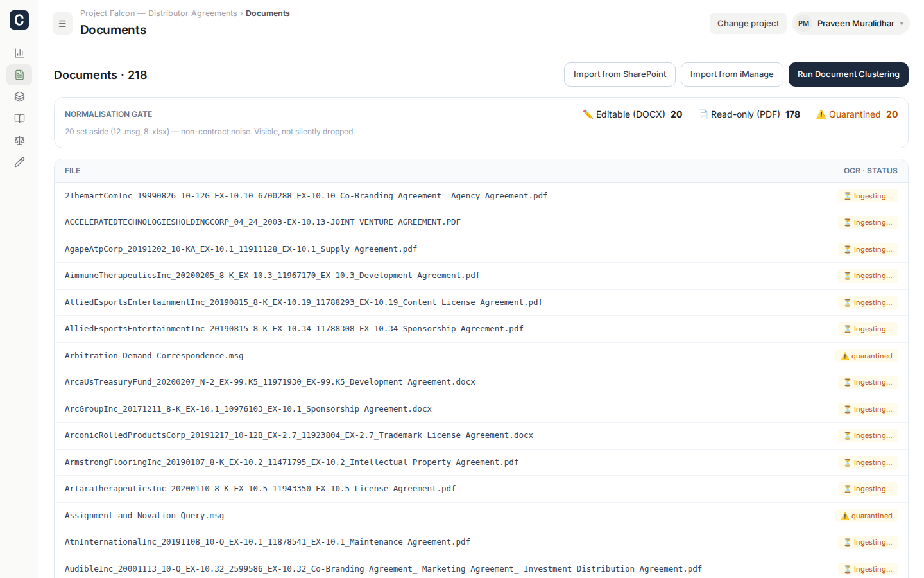Click Ingesting status for AtnInternational row
Image resolution: width=924 pixels, height=578 pixels.
click(x=868, y=542)
